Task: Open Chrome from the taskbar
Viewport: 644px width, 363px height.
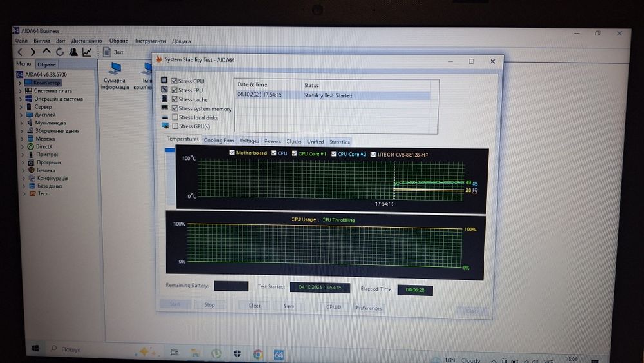Action: tap(258, 355)
